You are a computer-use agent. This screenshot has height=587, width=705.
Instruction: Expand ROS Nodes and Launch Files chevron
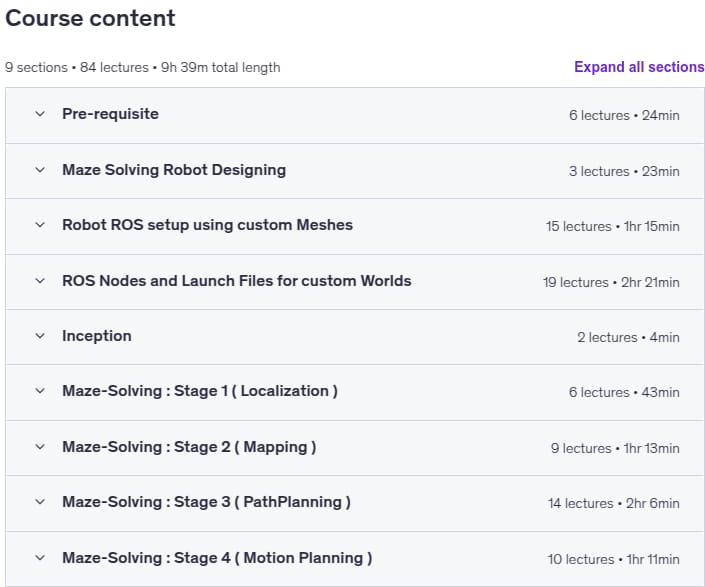(x=40, y=281)
